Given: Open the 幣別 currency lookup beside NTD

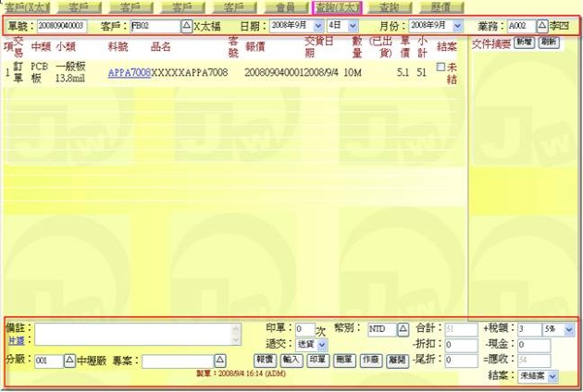Looking at the screenshot, I should tap(403, 329).
